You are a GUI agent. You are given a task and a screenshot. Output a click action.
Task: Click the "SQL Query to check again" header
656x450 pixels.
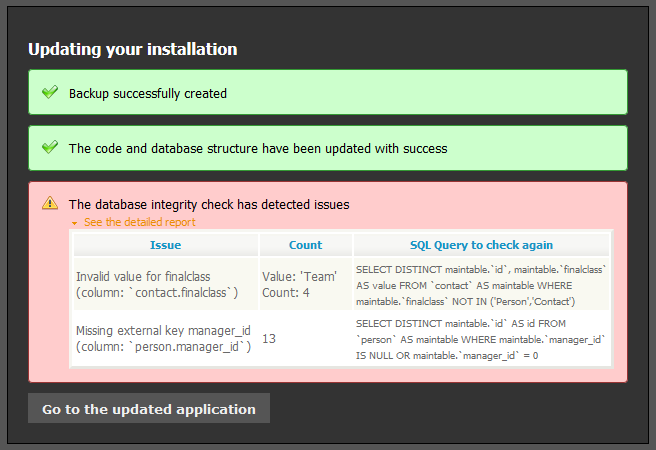tap(481, 245)
